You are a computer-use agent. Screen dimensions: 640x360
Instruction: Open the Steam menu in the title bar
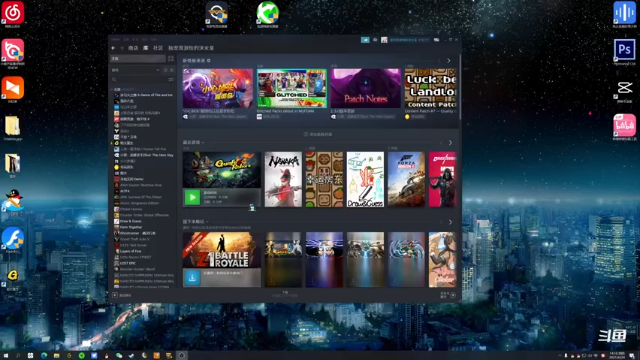pos(116,40)
